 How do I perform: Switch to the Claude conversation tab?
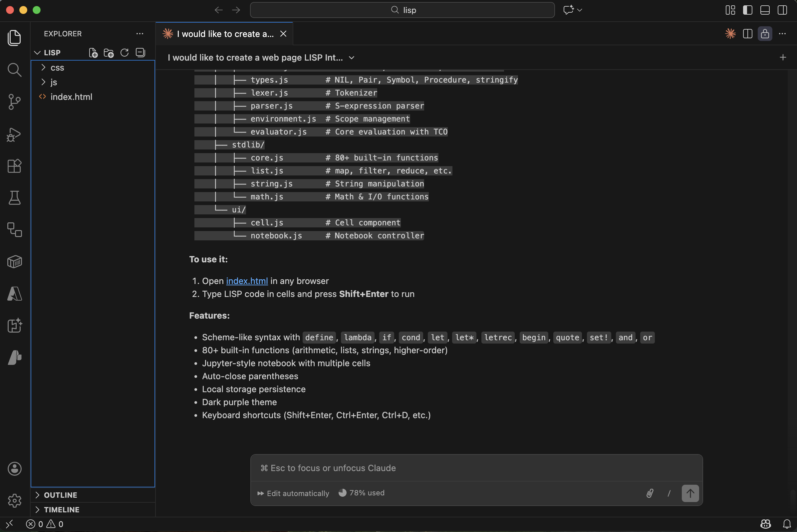pyautogui.click(x=224, y=34)
